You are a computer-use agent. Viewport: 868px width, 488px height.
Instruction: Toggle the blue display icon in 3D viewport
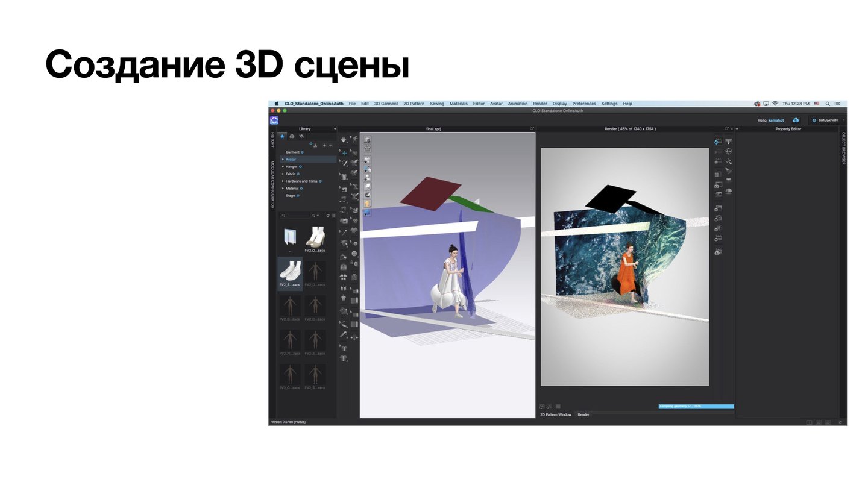[x=367, y=212]
